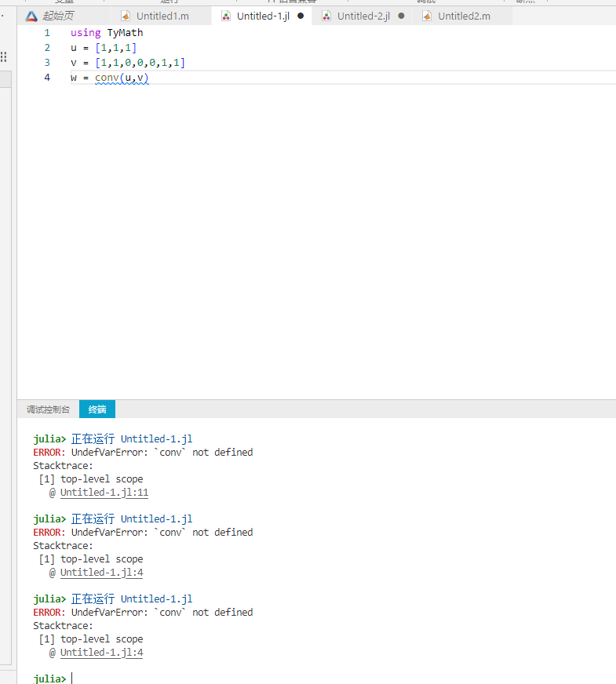Switch to the Untitled-2.jl tab
The width and height of the screenshot is (616, 684).
[x=363, y=16]
